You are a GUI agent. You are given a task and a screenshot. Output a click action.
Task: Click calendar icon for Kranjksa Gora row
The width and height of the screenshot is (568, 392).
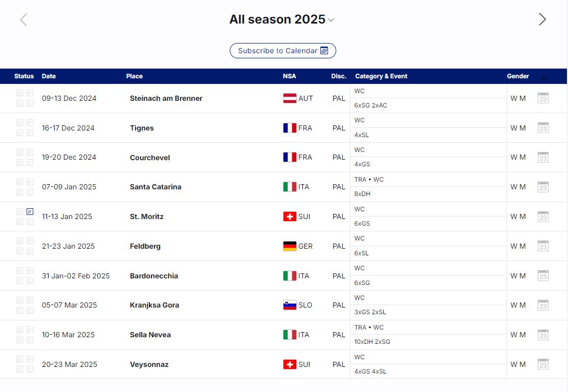click(543, 305)
